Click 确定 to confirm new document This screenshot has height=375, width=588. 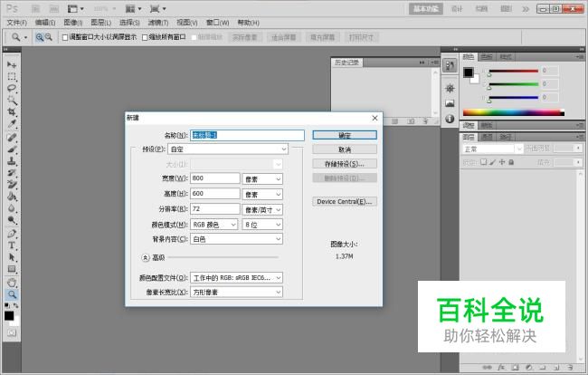(345, 135)
